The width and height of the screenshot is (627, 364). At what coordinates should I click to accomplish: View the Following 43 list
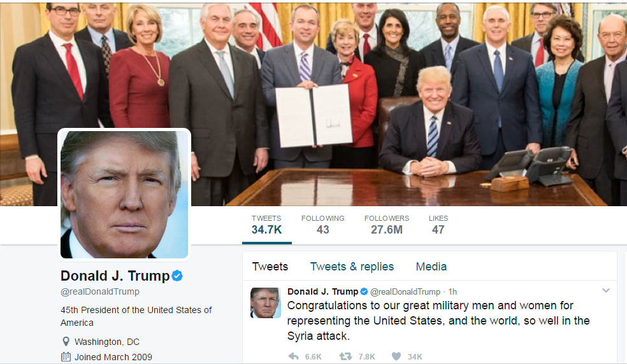322,225
